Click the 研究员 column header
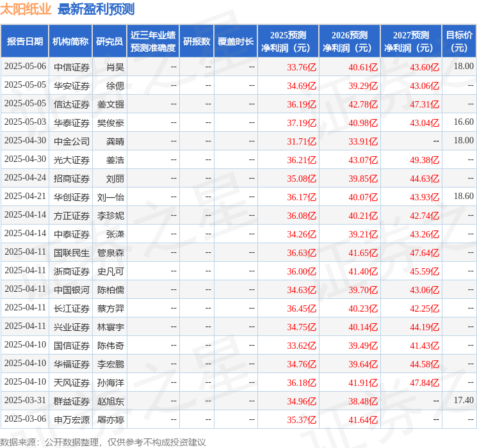 click(x=109, y=42)
